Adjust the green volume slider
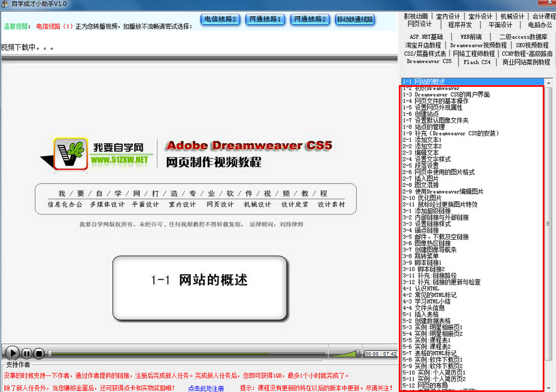 346,353
